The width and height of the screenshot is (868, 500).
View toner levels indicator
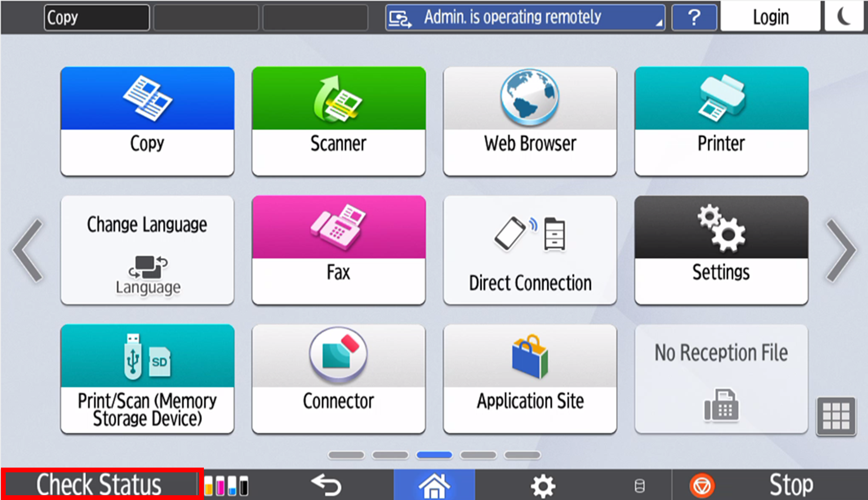point(226,485)
